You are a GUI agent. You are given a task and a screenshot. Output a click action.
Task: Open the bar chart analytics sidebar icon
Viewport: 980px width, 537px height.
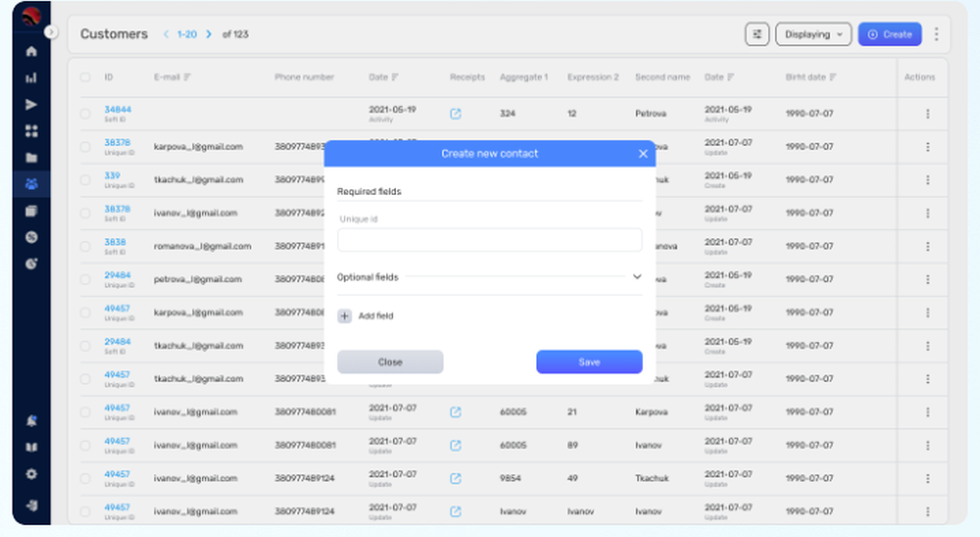coord(31,77)
